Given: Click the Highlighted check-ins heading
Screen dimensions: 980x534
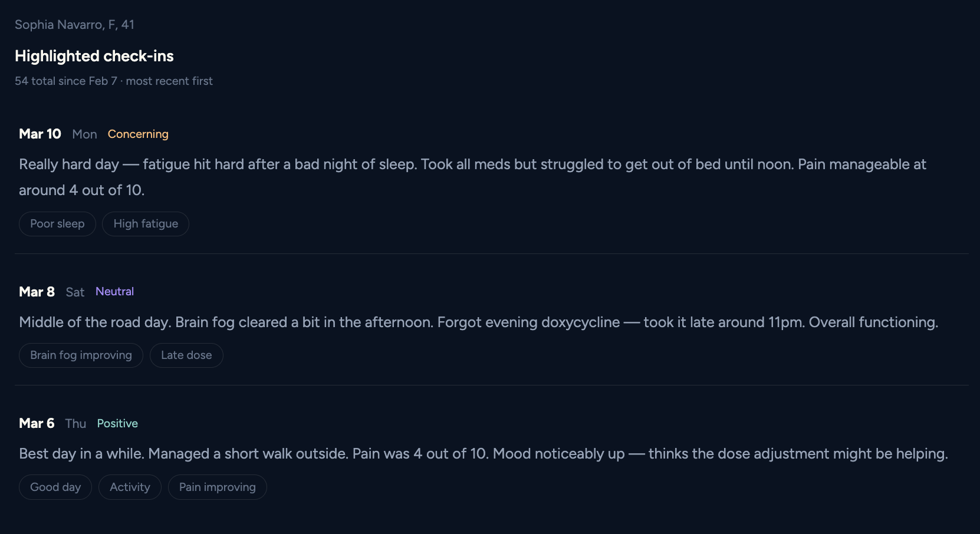Looking at the screenshot, I should pyautogui.click(x=94, y=56).
